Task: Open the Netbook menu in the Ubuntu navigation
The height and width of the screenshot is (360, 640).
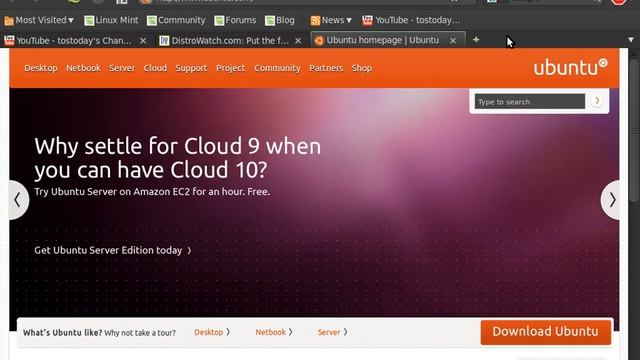Action: coord(83,68)
